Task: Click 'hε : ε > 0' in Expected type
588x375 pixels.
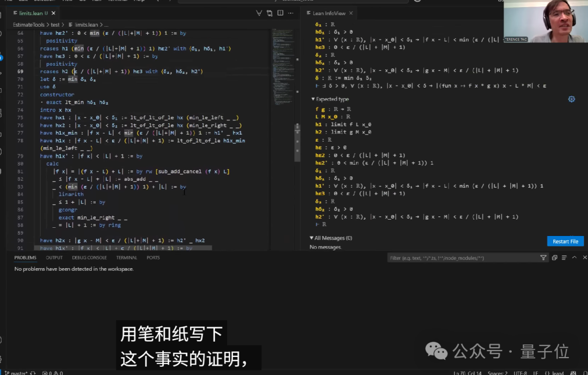Action: (331, 148)
